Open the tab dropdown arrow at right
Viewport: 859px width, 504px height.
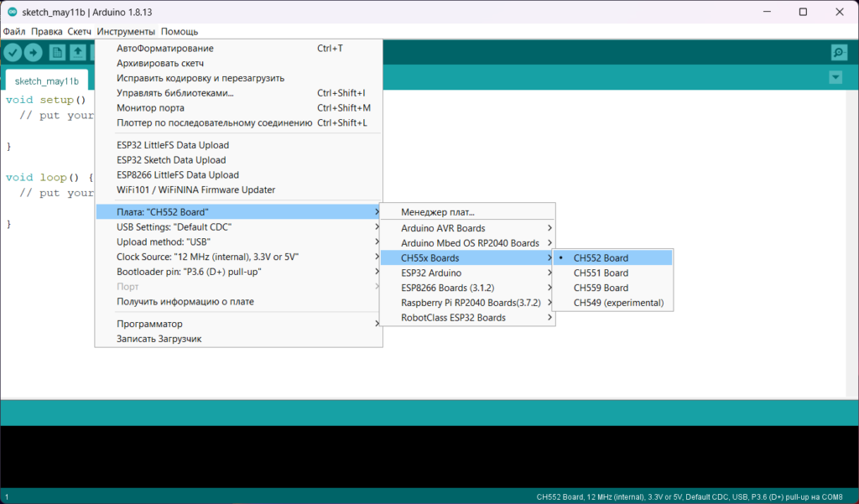tap(835, 78)
